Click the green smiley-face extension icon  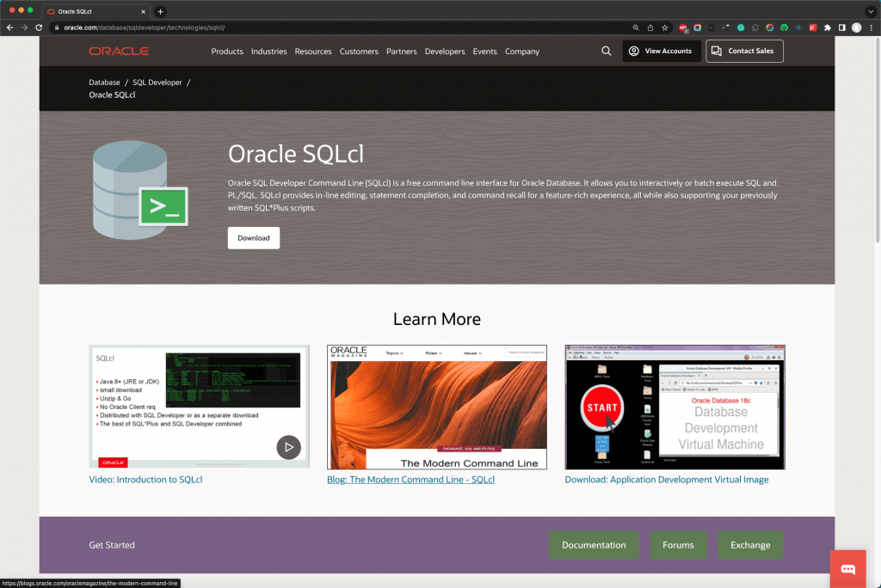point(784,28)
